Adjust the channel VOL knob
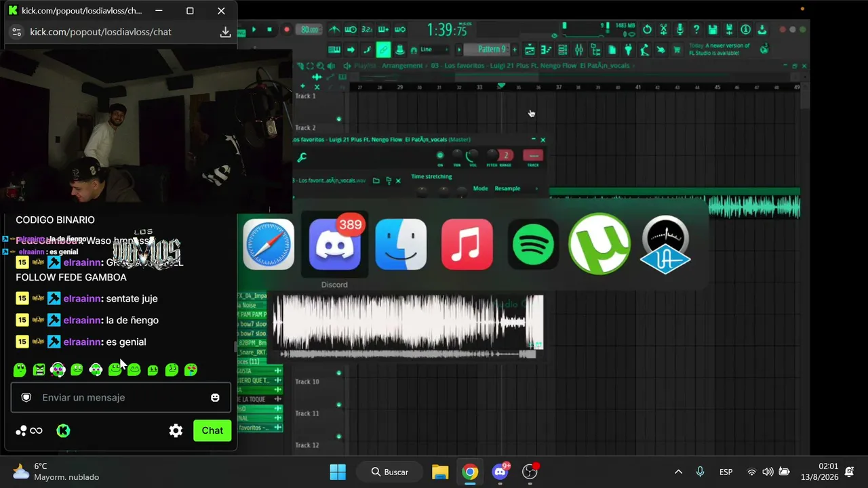The height and width of the screenshot is (488, 868). (473, 155)
